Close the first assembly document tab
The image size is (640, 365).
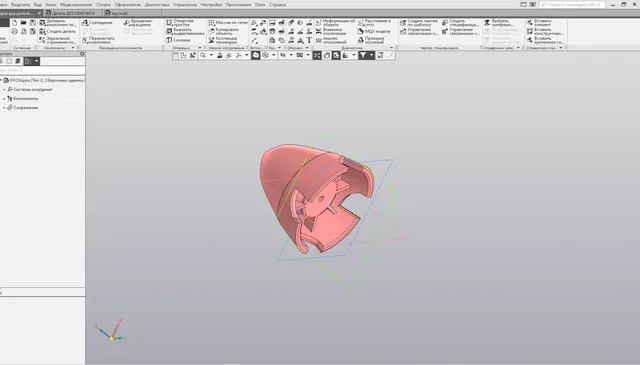(40, 13)
